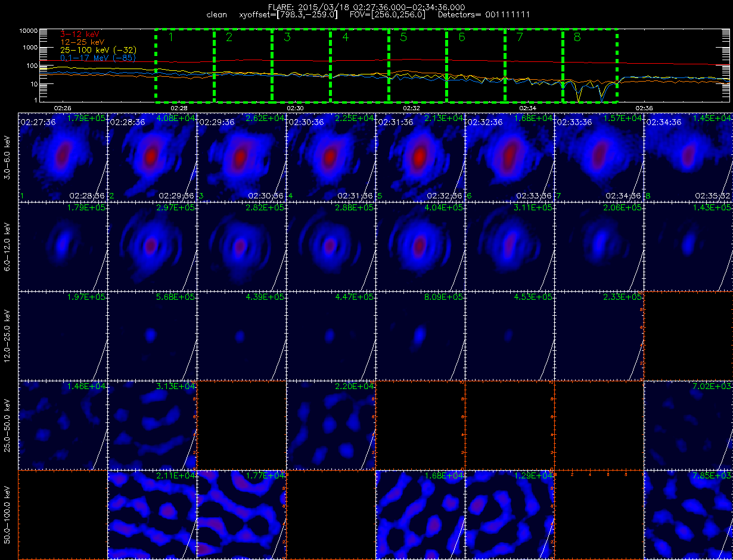This screenshot has height=560, width=733.
Task: Open the 3.0-6.0 keV image with peak 2.13E+04
Action: coord(420,157)
